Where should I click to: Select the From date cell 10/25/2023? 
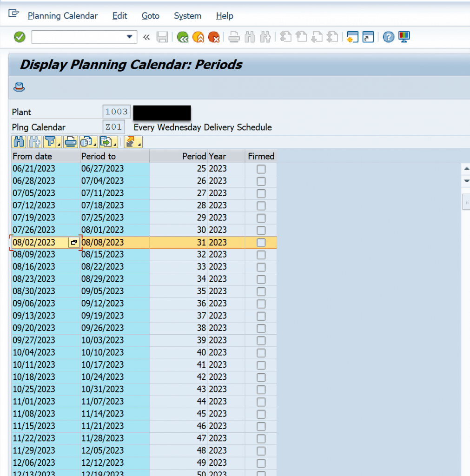(x=46, y=389)
